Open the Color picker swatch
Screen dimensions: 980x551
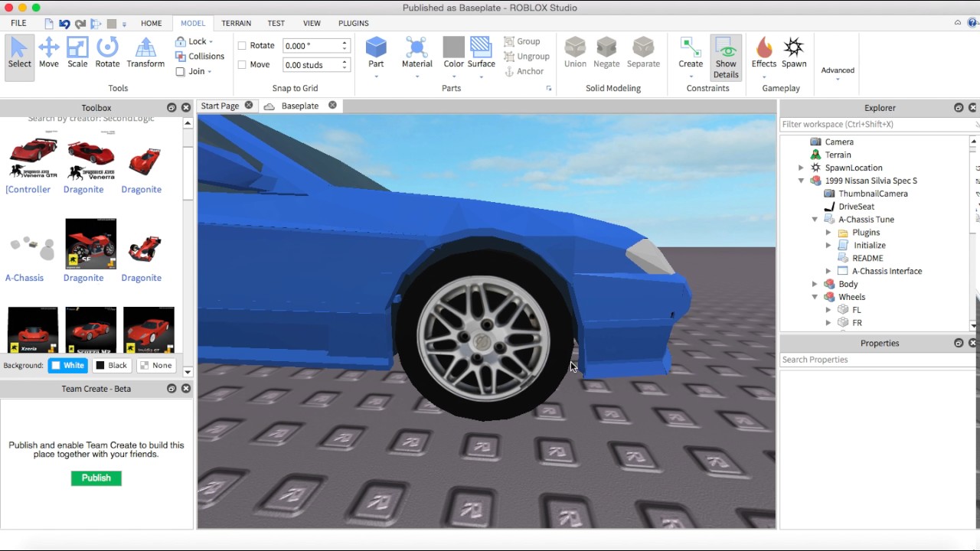(x=453, y=47)
